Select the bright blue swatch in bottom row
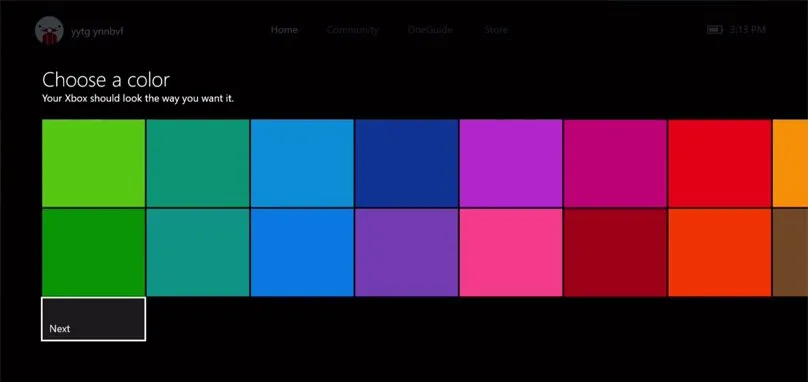This screenshot has height=382, width=808. point(302,252)
